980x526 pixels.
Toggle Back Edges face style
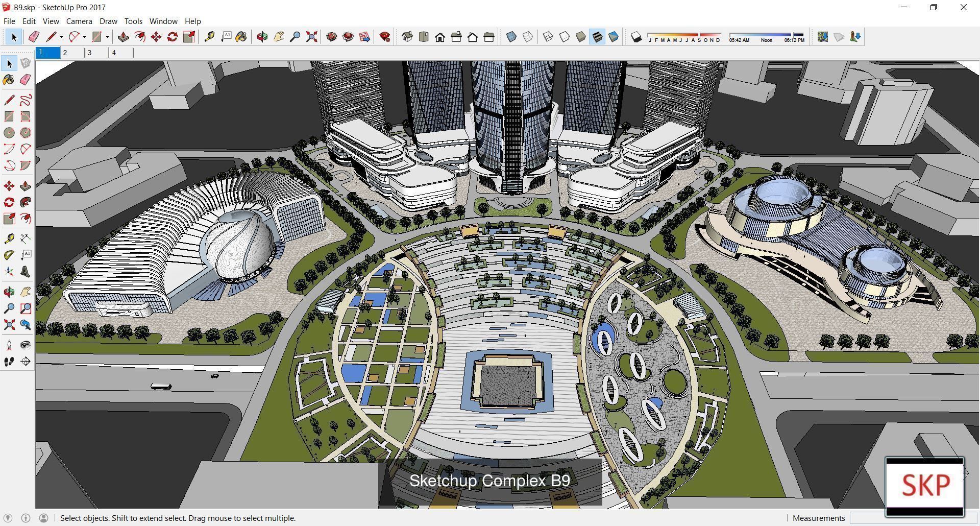point(528,37)
